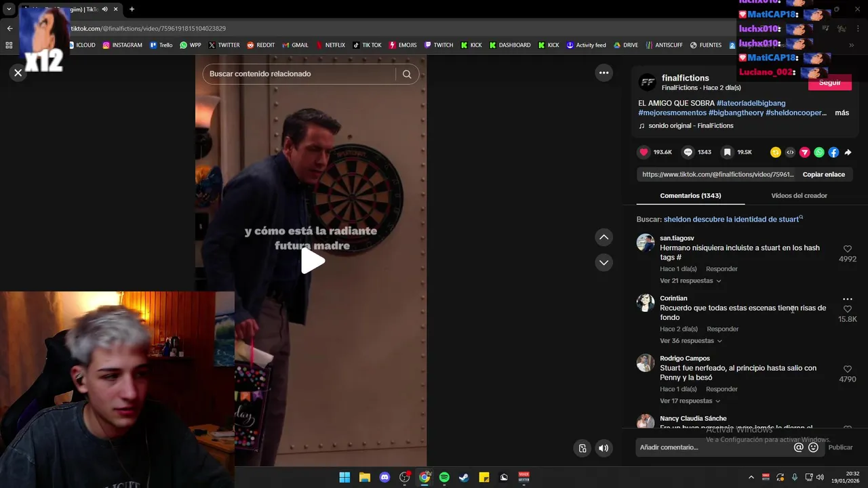Open more share options arrow
This screenshot has height=488, width=868.
pyautogui.click(x=848, y=152)
